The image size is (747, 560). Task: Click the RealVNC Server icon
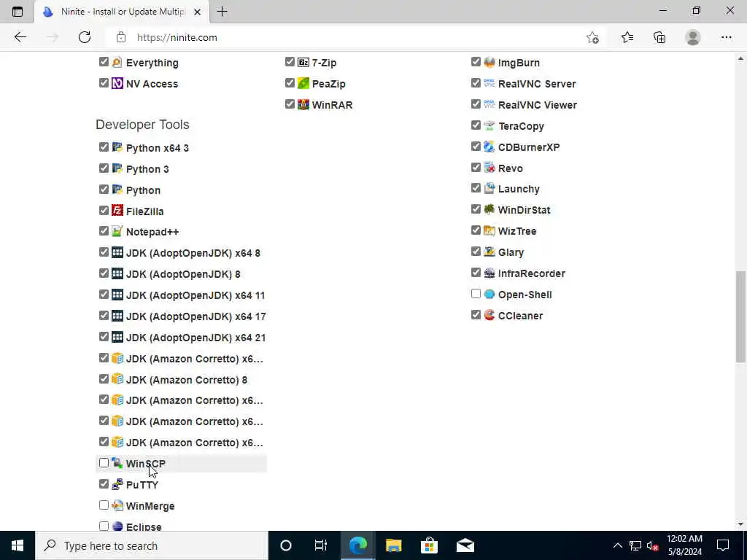click(489, 83)
